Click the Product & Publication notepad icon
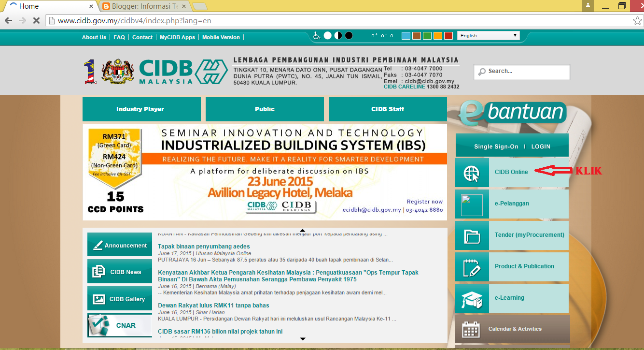Viewport: 644px width, 350px height. 472,267
